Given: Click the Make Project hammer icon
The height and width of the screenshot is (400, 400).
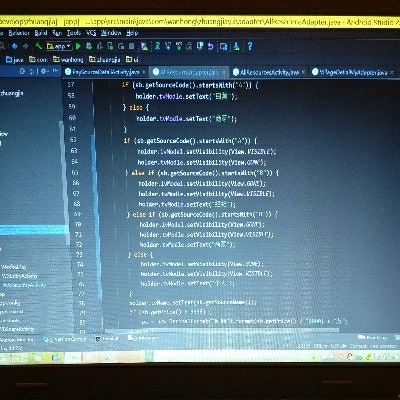Looking at the screenshot, I should click(39, 46).
